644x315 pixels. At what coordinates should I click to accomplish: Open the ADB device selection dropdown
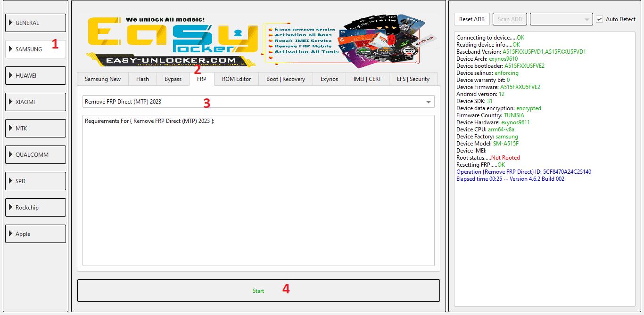pos(561,19)
